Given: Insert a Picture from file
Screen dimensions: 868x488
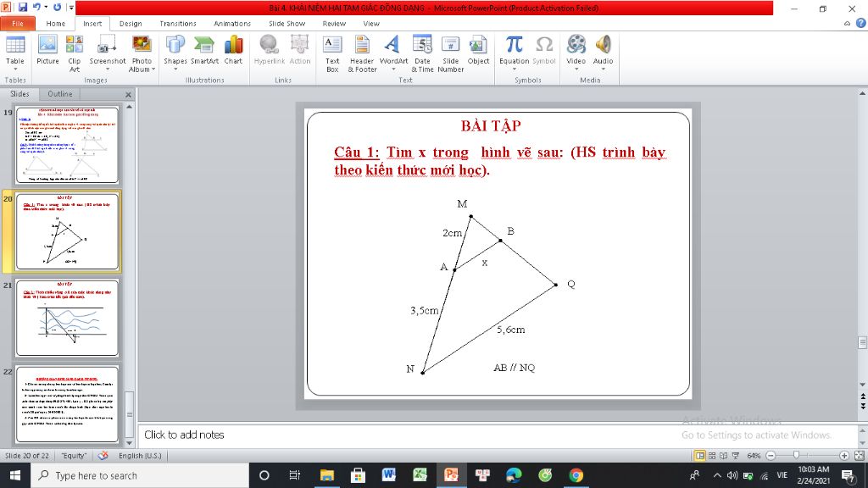Looking at the screenshot, I should (x=47, y=50).
